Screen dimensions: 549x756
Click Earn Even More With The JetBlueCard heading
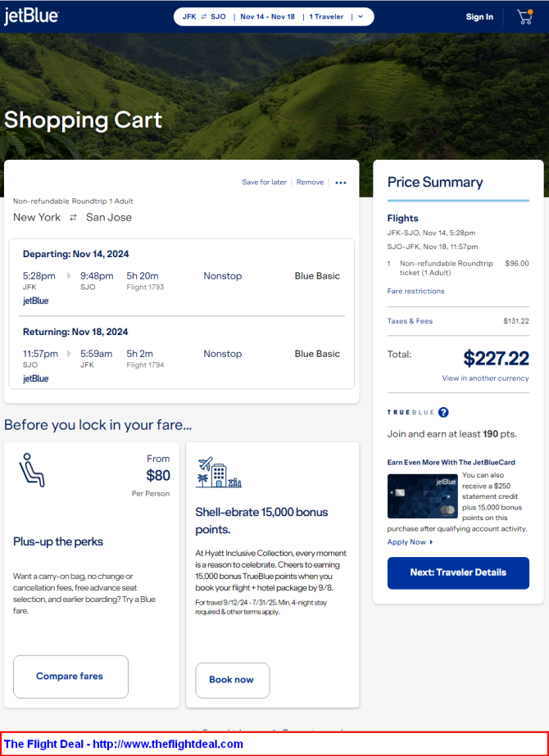pyautogui.click(x=451, y=463)
